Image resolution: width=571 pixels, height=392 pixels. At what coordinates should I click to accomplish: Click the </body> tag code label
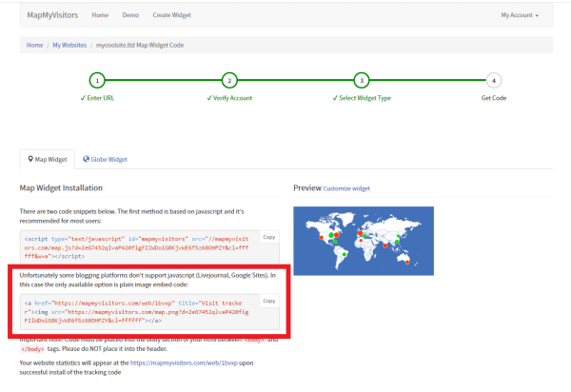(x=32, y=349)
